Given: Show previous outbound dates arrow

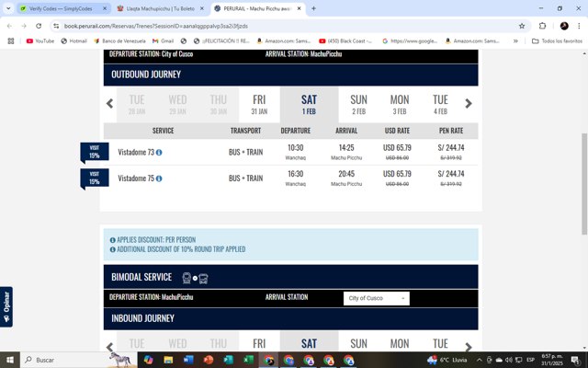Looking at the screenshot, I should tap(110, 104).
